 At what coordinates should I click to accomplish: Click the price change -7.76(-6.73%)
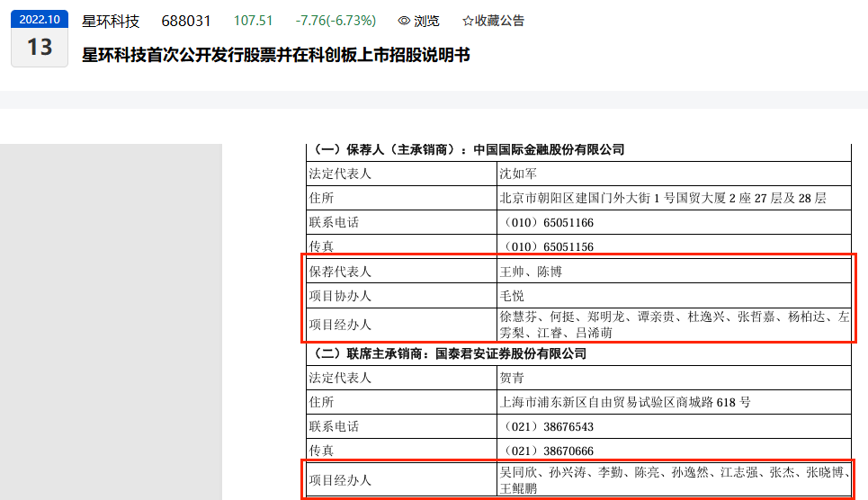tap(336, 21)
